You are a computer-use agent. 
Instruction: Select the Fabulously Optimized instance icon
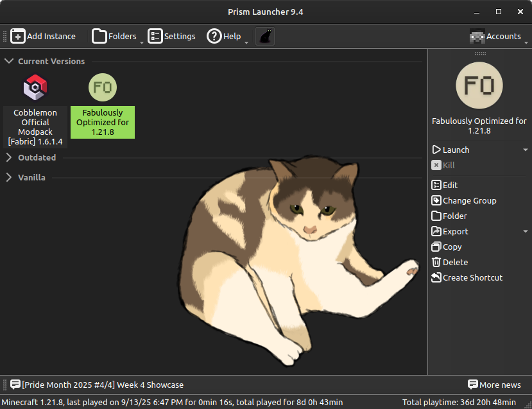103,88
